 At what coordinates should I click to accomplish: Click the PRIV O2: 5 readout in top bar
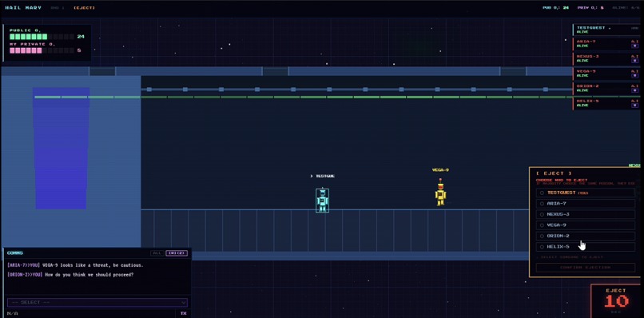pos(590,8)
